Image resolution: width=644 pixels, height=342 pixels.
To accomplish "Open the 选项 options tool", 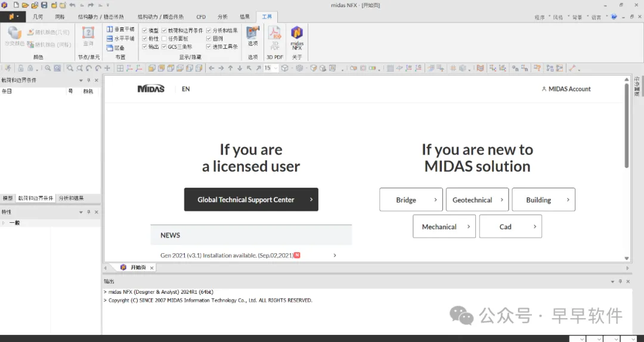I will click(253, 36).
